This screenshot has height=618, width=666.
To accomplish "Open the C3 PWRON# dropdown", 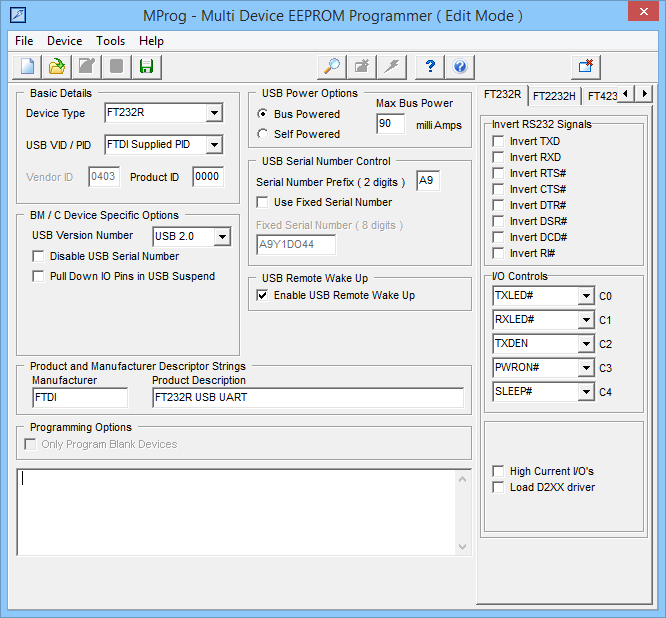I will point(586,368).
